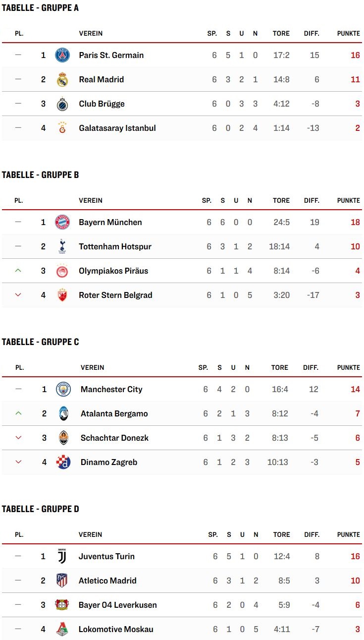Click green up arrow beside Olympiakos Piräus
Viewport: 364px width, 640px height.
[x=18, y=271]
